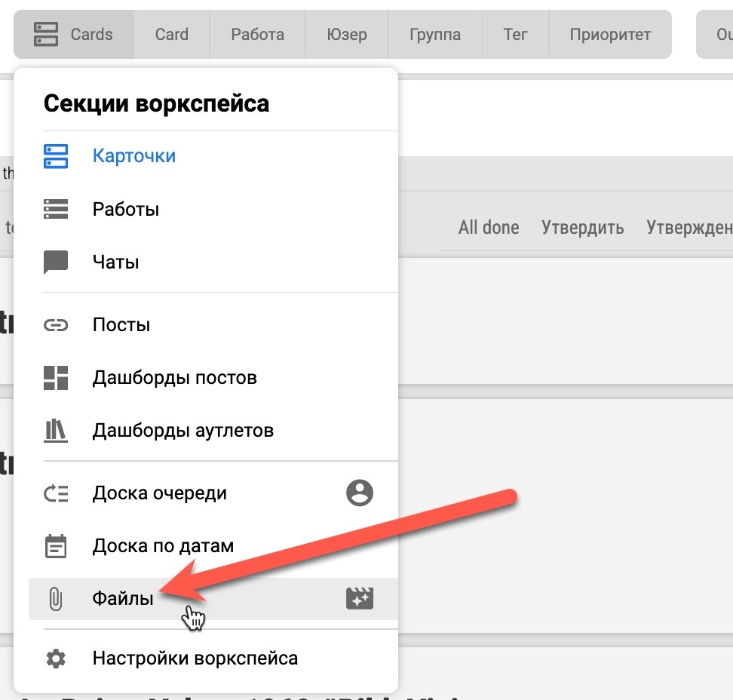
Task: Open Настройки воркспейса from the menu
Action: (195, 659)
